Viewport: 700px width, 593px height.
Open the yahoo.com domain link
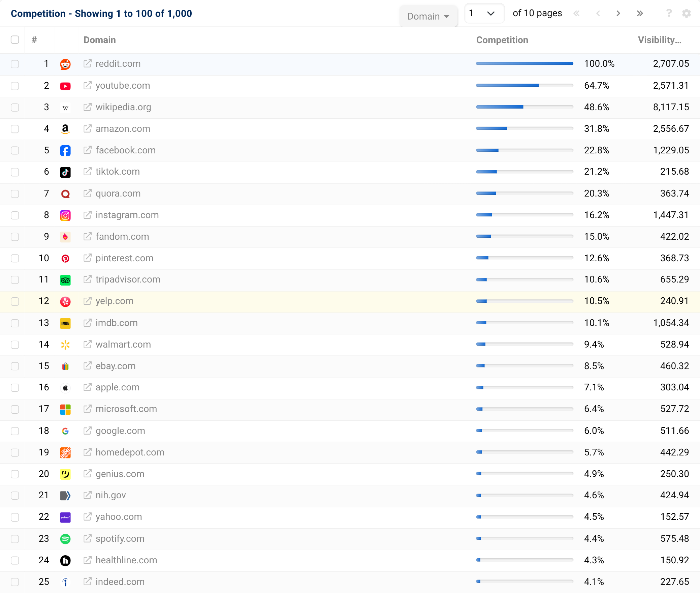point(119,517)
